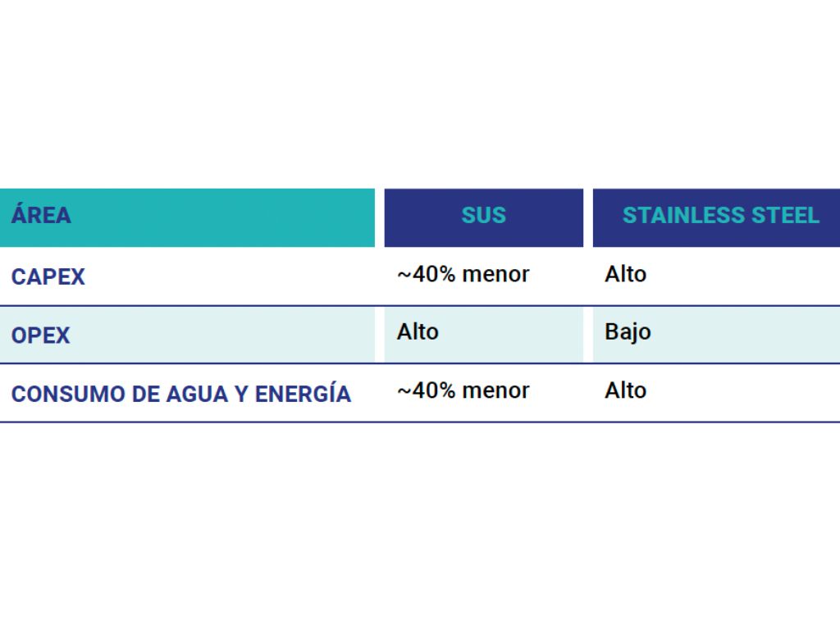Click the SUS value 'Alto' in OPEX row
Viewport: 840px width, 630px height.
418,332
